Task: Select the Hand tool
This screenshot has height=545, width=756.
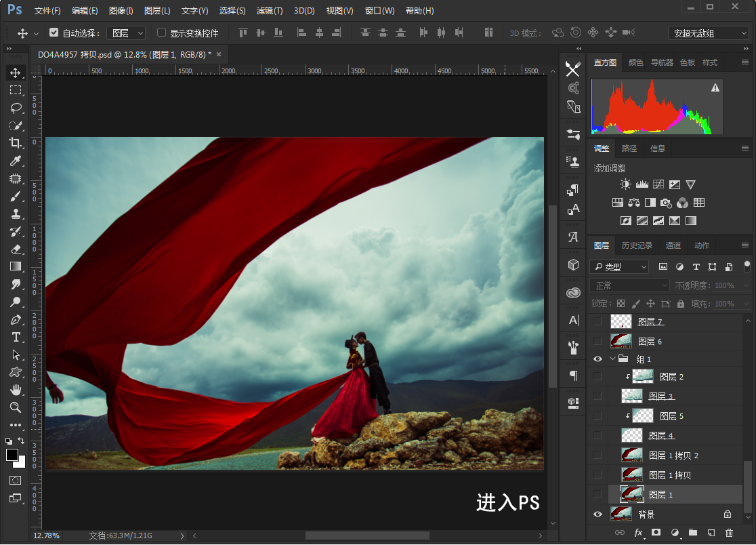Action: coord(16,390)
